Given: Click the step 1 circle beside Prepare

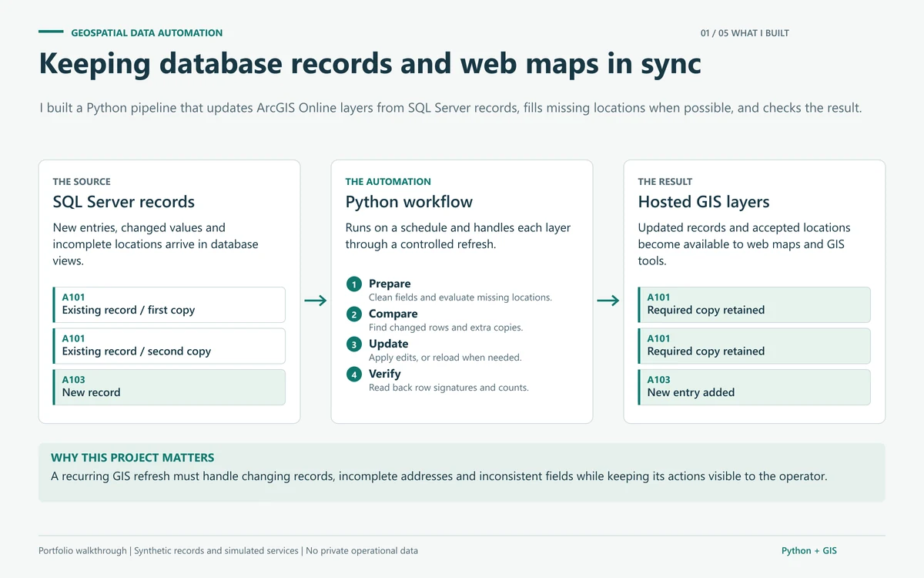Looking at the screenshot, I should [354, 284].
